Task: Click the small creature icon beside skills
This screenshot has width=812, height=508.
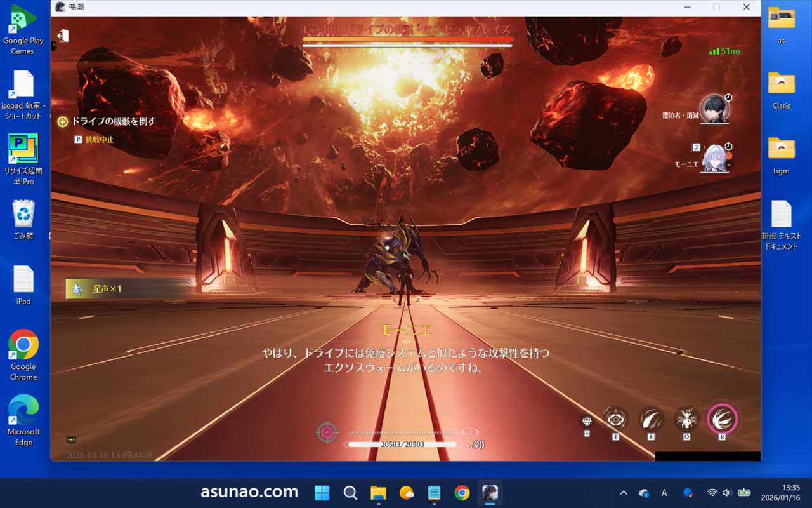Action: point(587,421)
